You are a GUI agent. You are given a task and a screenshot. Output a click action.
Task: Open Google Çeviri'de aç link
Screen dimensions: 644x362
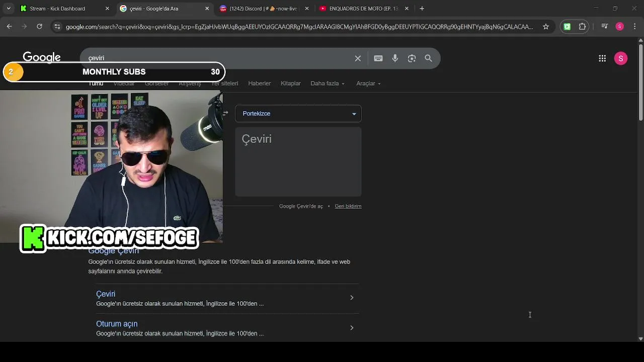point(301,206)
